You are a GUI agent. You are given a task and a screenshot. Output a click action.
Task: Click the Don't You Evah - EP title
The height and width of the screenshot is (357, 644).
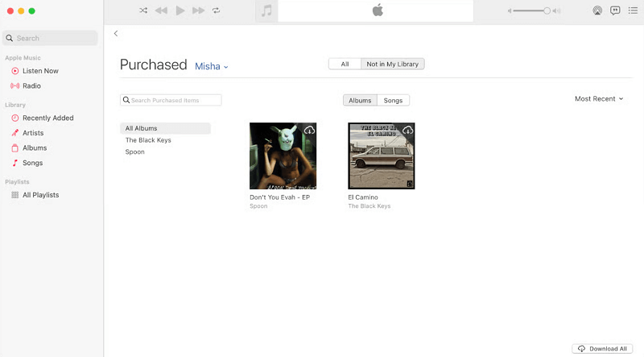click(279, 197)
